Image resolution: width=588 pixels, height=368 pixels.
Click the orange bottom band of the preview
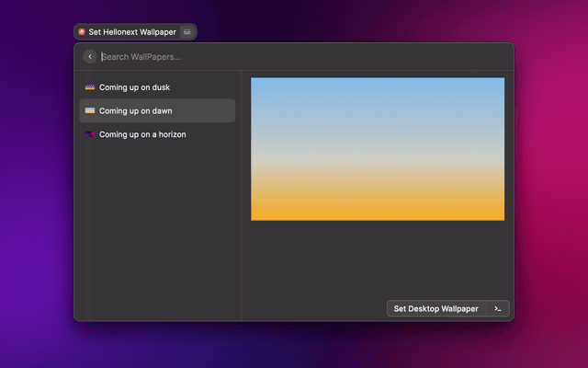pos(378,207)
